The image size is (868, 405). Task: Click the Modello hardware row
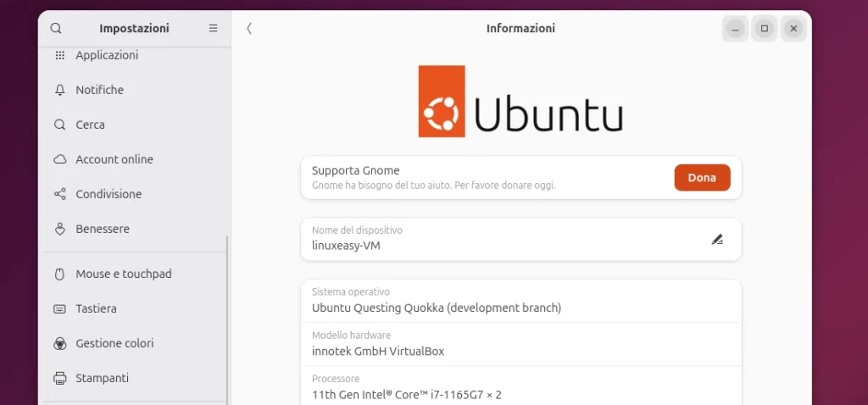pos(520,344)
